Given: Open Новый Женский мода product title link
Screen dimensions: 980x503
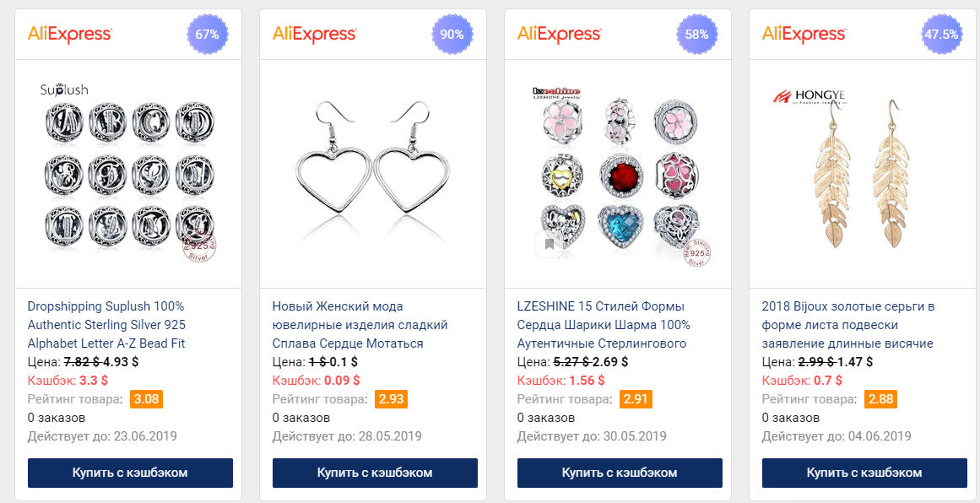Looking at the screenshot, I should [360, 325].
